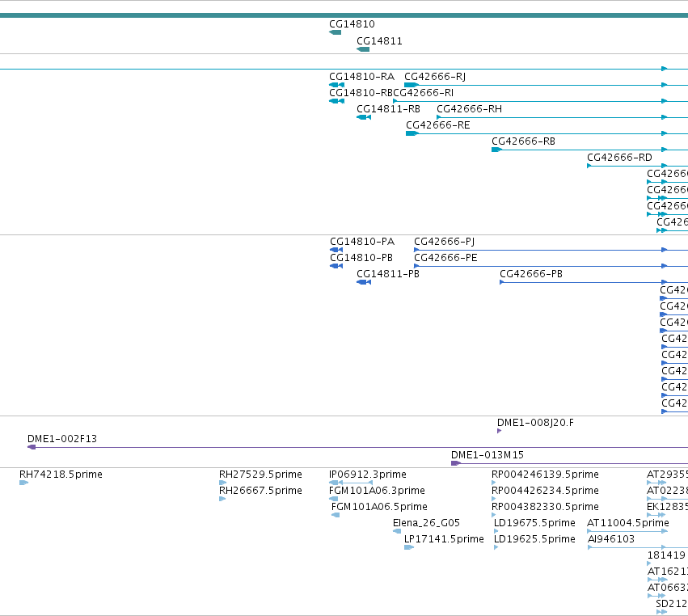688x616 pixels.
Task: Click the CG14810-RA transcript label
Action: tap(361, 77)
